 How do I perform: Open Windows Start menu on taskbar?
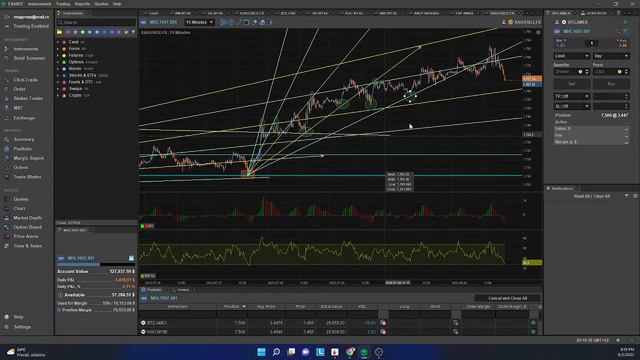click(261, 352)
